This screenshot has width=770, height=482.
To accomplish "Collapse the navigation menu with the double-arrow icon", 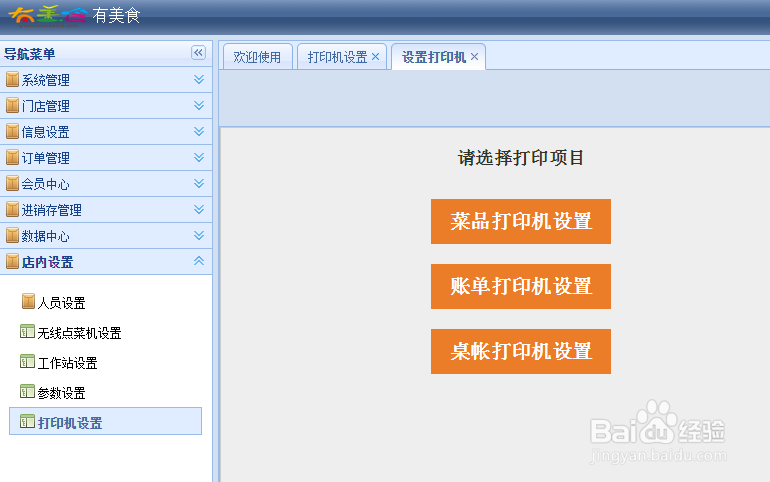I will [x=198, y=53].
